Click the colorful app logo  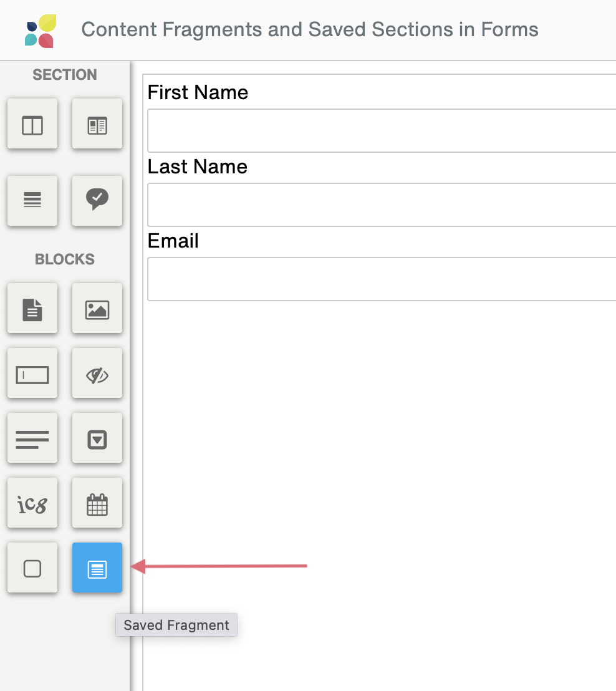tap(41, 31)
